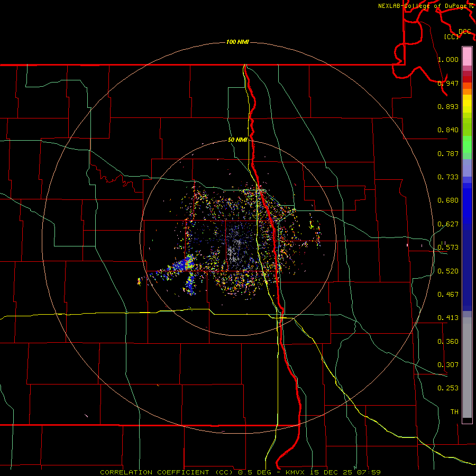Pick the periwinkle color bar segment
Image resolution: width=476 pixels, height=476 pixels.
(467, 168)
